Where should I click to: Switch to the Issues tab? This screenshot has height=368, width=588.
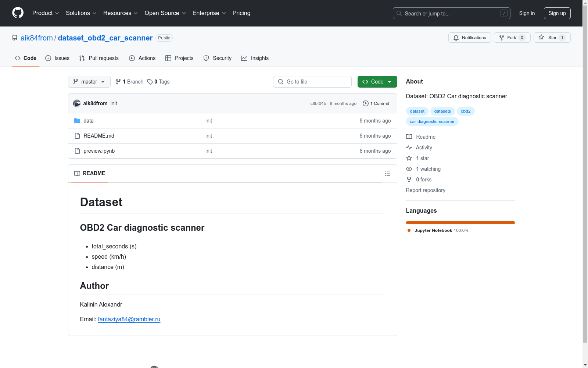[x=57, y=58]
